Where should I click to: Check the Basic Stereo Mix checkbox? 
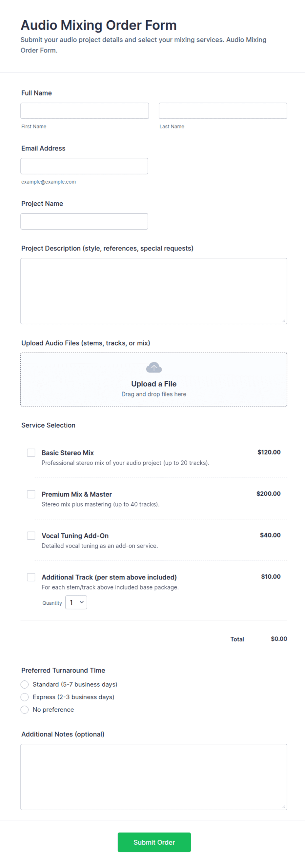pyautogui.click(x=31, y=453)
